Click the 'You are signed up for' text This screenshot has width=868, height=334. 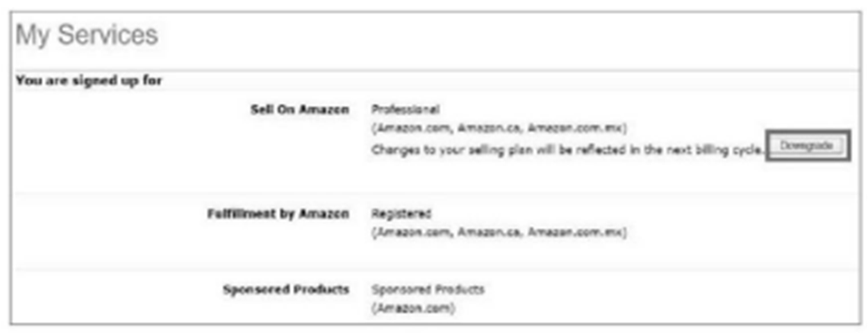pyautogui.click(x=88, y=80)
